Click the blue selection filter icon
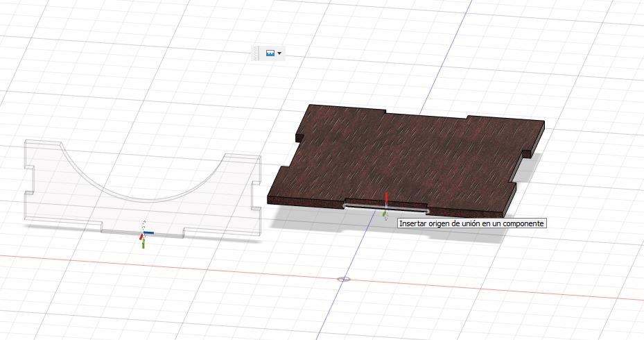 tap(270, 53)
